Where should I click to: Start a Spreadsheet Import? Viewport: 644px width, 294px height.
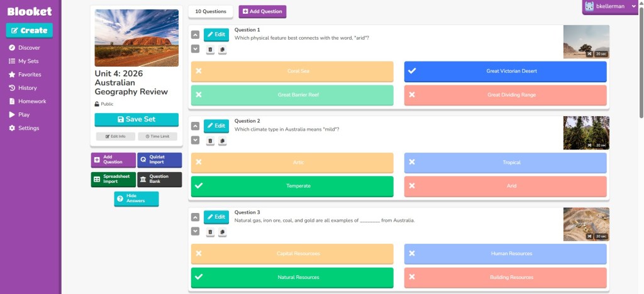click(113, 179)
